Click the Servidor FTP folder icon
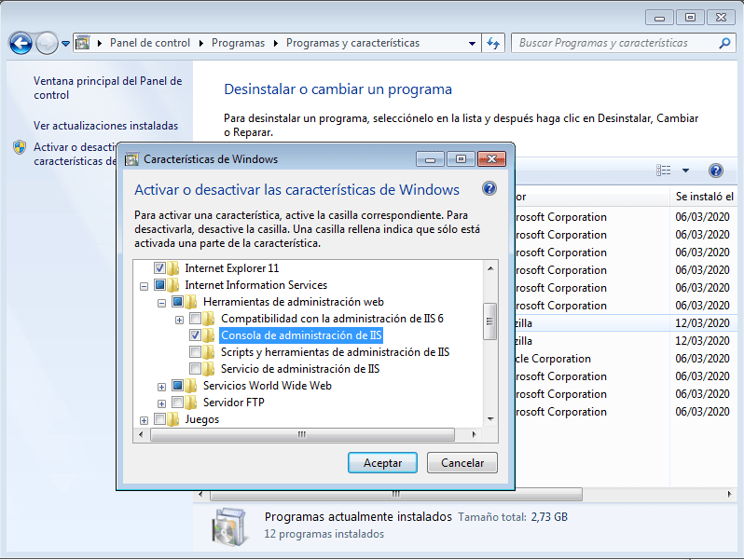Screen dimensions: 744x560 click(191, 403)
